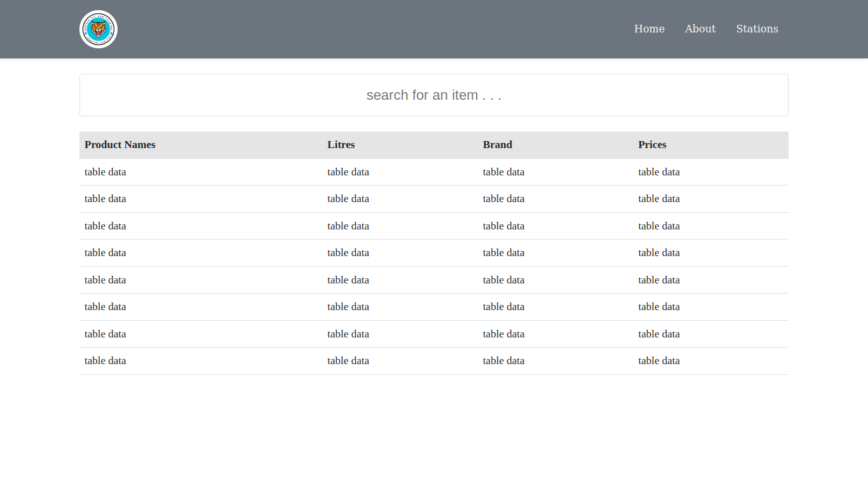Click first row's Product Names cell
Image resolution: width=868 pixels, height=488 pixels.
click(105, 172)
